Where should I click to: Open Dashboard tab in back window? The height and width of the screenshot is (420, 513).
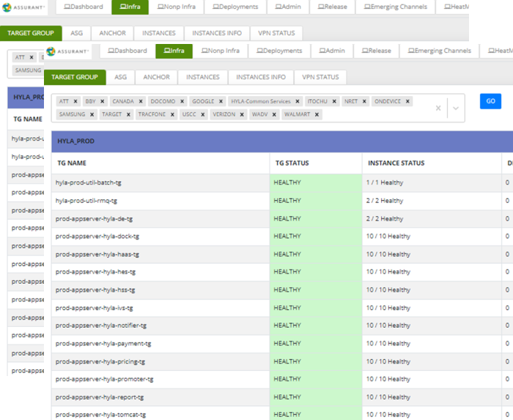tap(83, 7)
